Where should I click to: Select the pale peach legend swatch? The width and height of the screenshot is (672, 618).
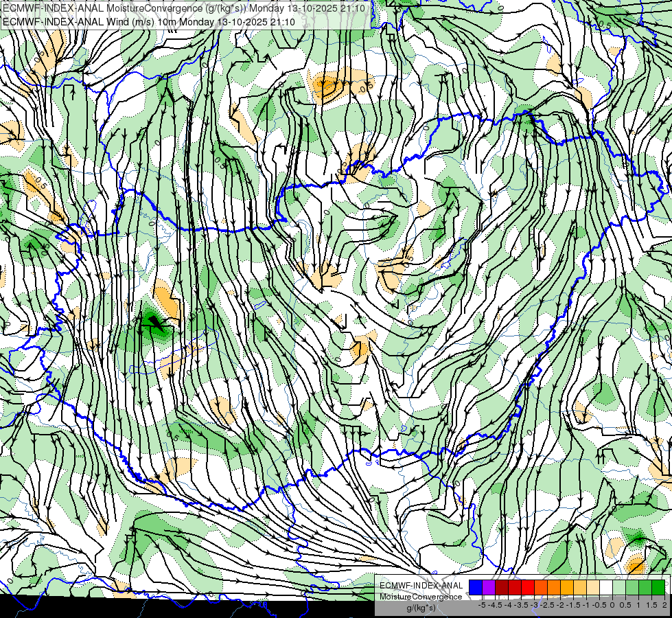point(593,587)
